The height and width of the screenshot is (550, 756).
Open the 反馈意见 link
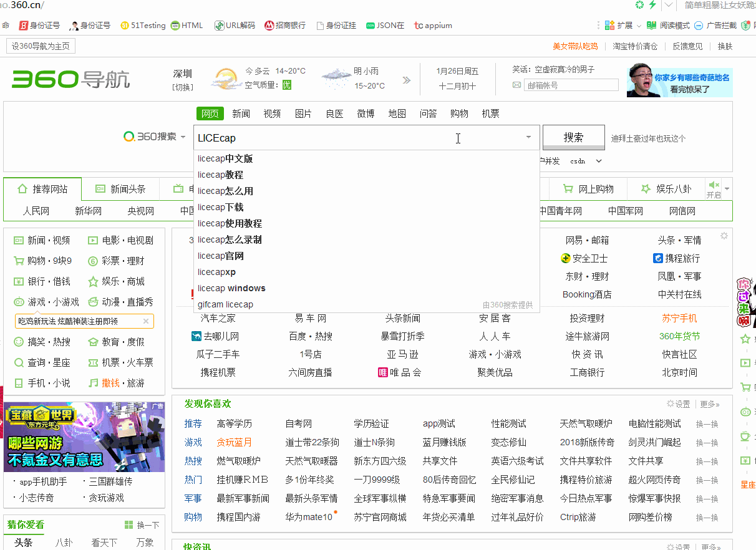pos(687,46)
